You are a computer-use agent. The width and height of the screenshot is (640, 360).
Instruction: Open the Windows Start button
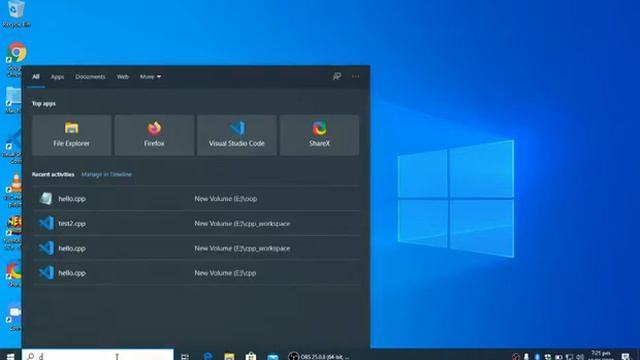(x=11, y=356)
